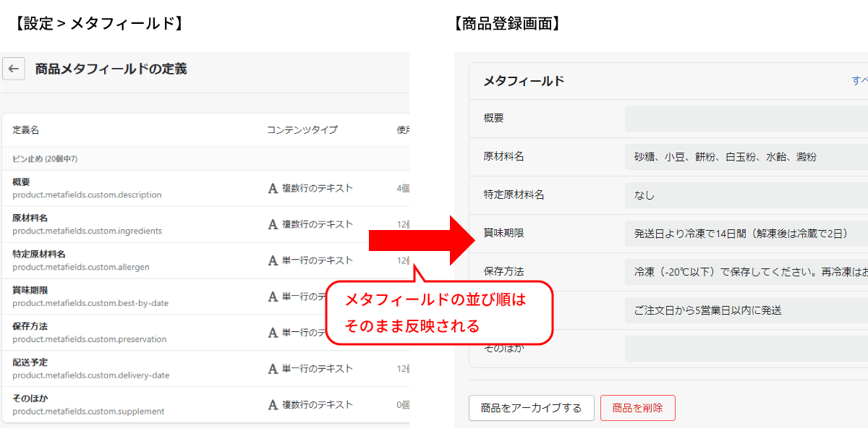Viewport: 868px width, 434px height.
Task: Click the text-type icon in the 原材料名 definition row
Action: 273,224
